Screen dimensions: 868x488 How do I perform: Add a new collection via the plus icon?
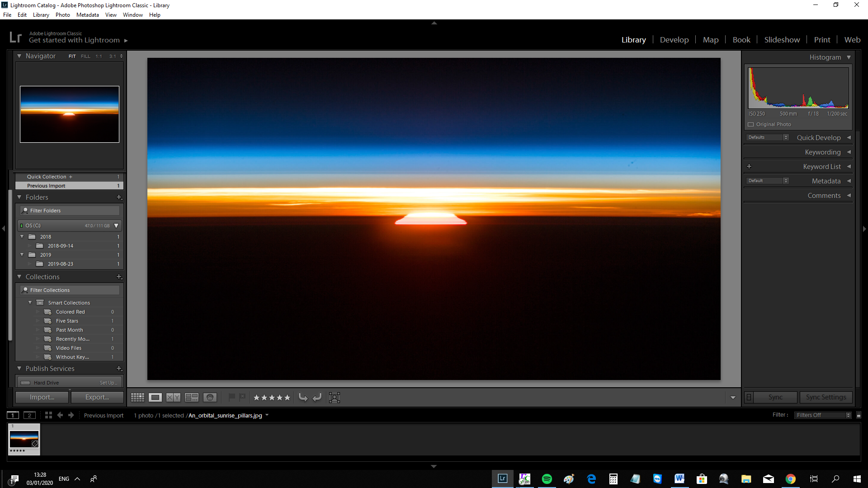point(119,277)
